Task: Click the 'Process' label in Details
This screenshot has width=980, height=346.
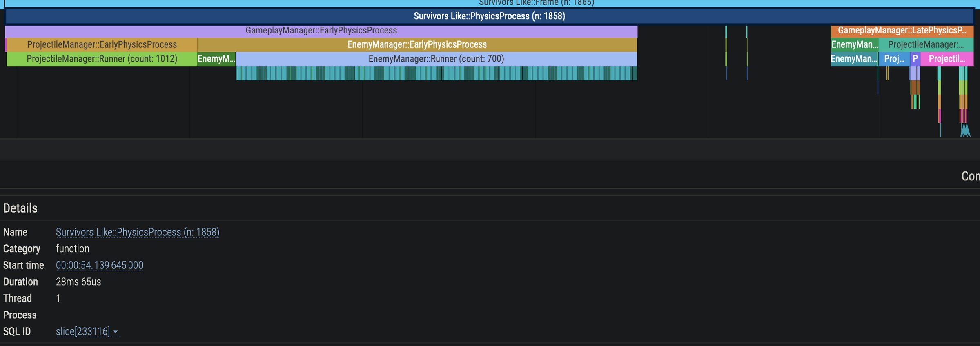Action: (x=20, y=315)
